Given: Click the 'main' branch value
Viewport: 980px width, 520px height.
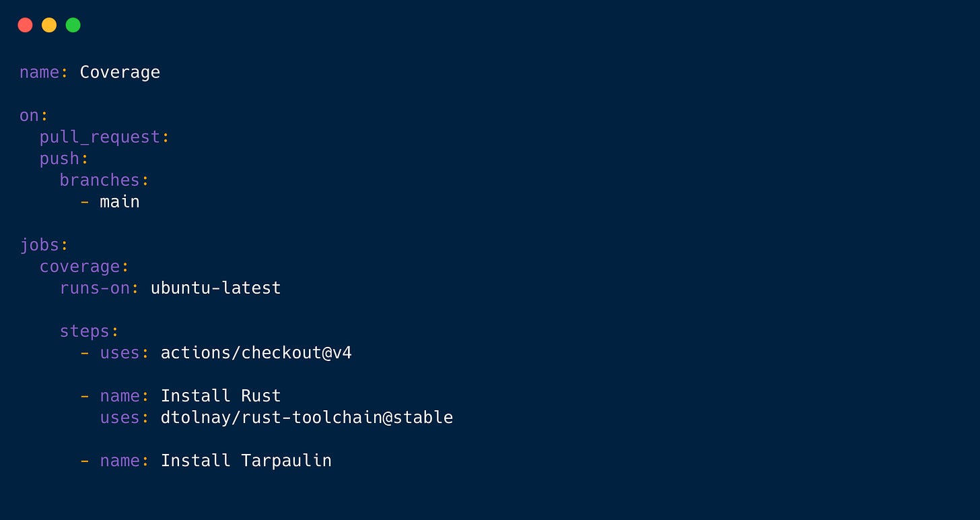Looking at the screenshot, I should pos(120,201).
